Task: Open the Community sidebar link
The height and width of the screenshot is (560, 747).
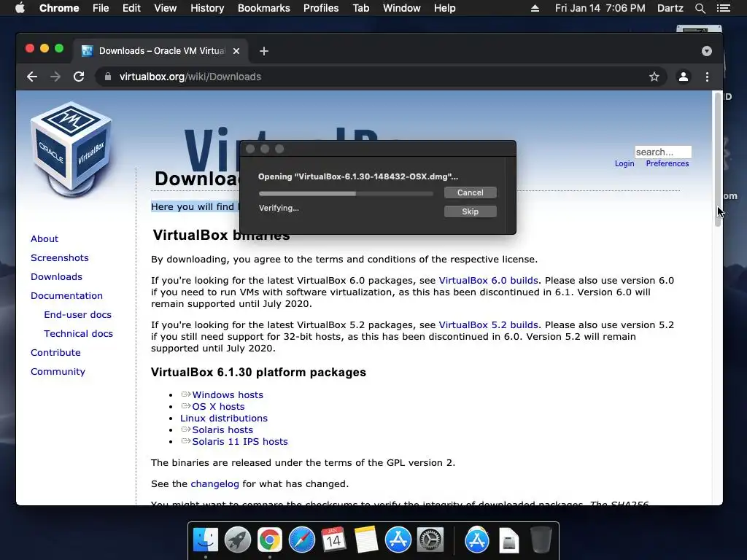Action: [58, 371]
